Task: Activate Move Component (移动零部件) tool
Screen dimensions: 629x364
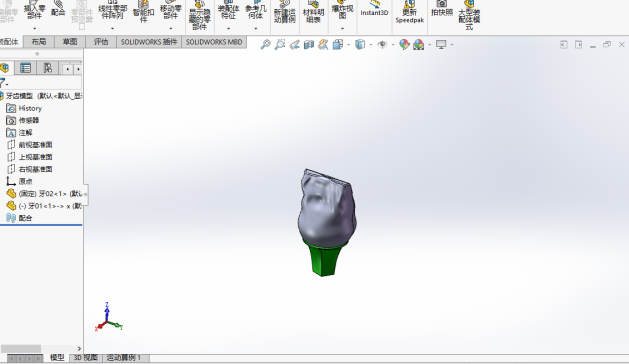Action: tap(170, 11)
